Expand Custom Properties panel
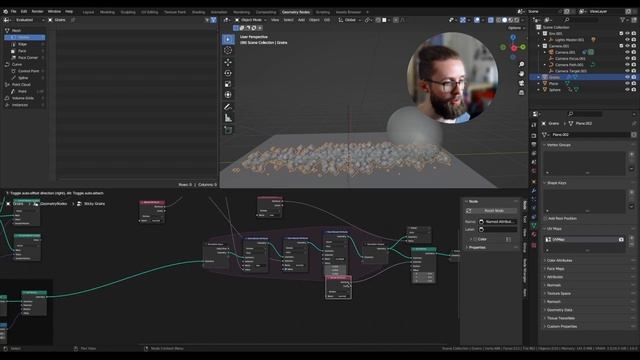The height and width of the screenshot is (360, 640). tap(562, 326)
